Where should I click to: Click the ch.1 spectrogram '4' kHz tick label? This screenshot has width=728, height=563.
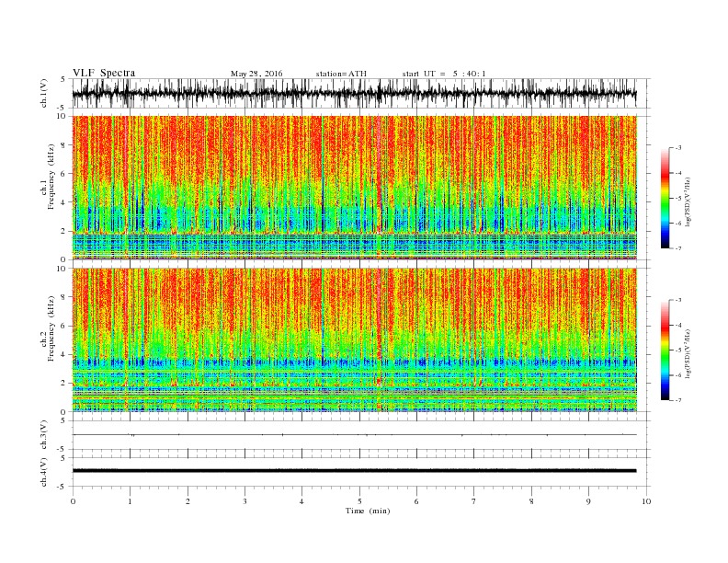[x=64, y=202]
